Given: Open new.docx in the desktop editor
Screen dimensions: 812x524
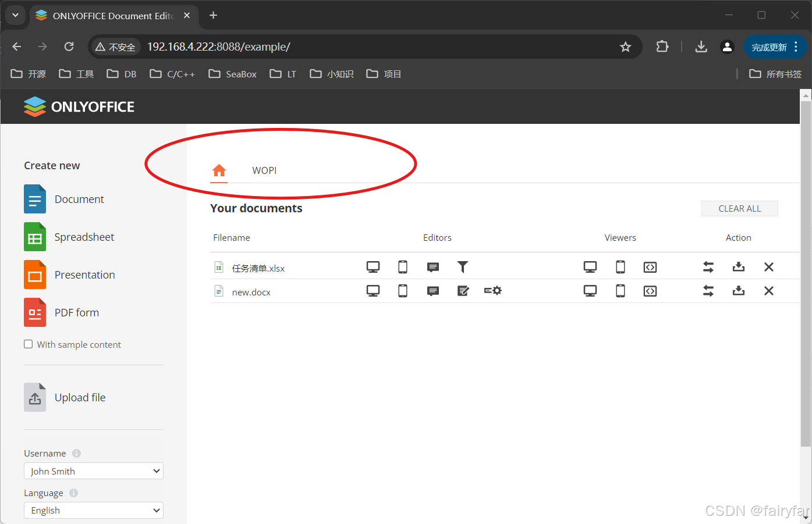Looking at the screenshot, I should (x=373, y=291).
